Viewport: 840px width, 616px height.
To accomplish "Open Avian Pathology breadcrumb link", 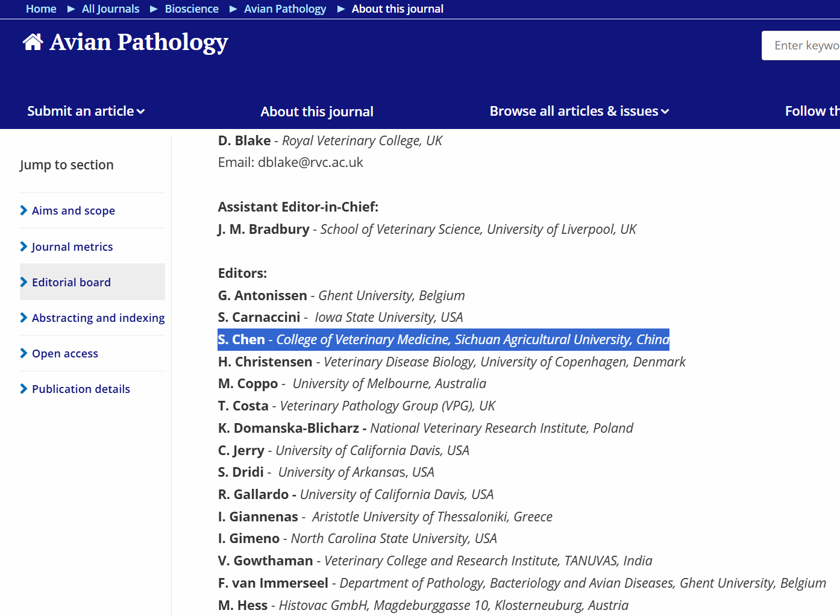I will pyautogui.click(x=285, y=9).
